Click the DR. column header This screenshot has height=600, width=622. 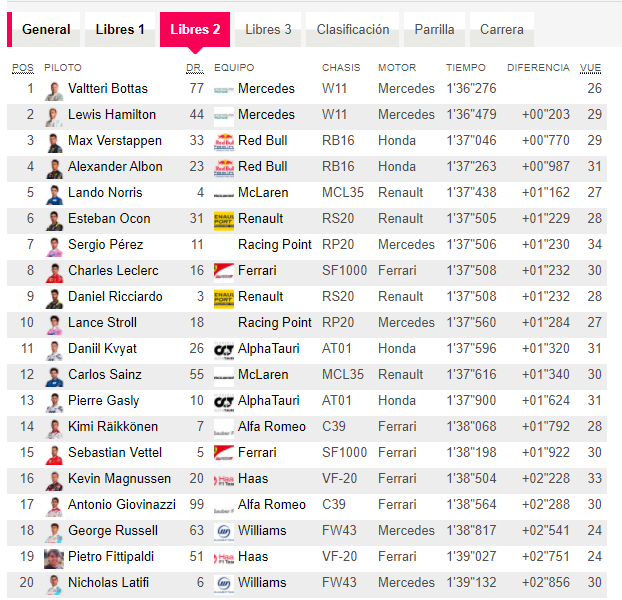tap(195, 68)
